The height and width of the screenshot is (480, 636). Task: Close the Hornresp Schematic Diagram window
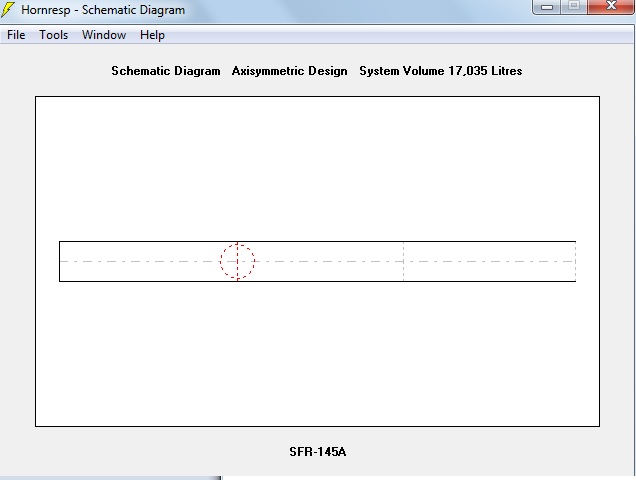tap(610, 6)
